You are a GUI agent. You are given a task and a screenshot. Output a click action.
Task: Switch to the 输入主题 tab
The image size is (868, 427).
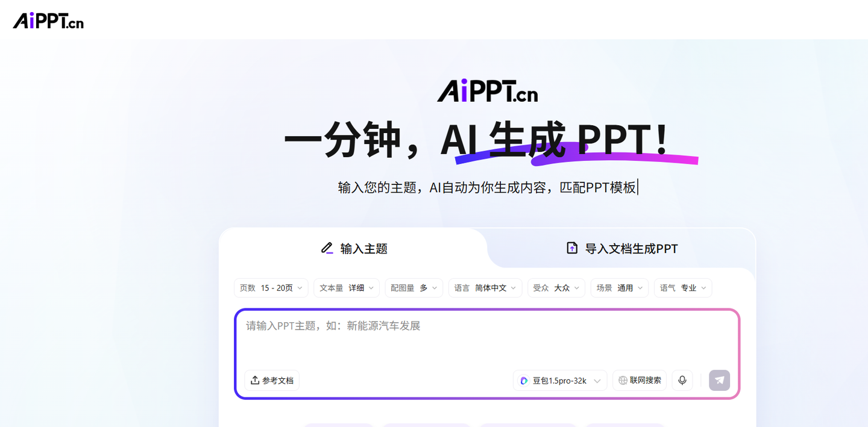(354, 248)
